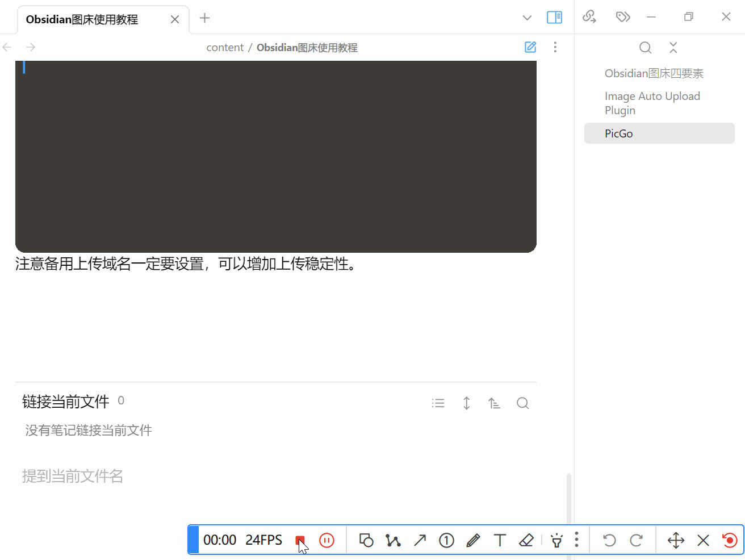Collapse all headings in the outline panel
The width and height of the screenshot is (745, 560).
[673, 48]
